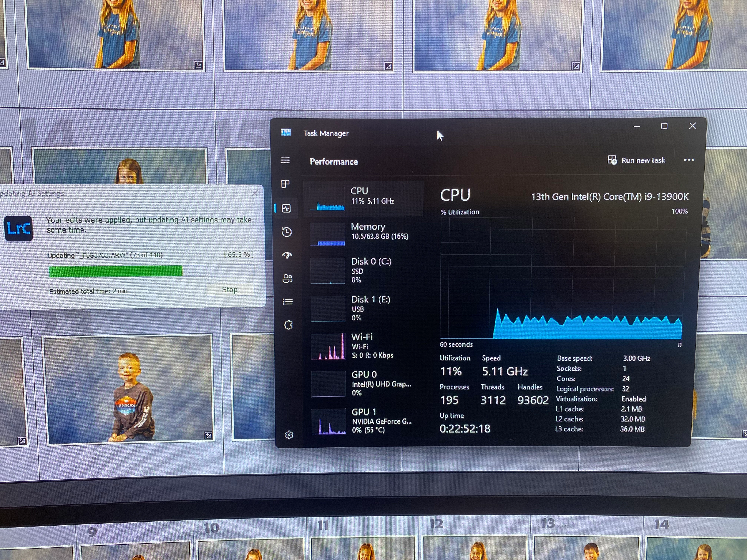Click Stop in Updating AI Settings dialog
747x560 pixels.
coord(230,290)
